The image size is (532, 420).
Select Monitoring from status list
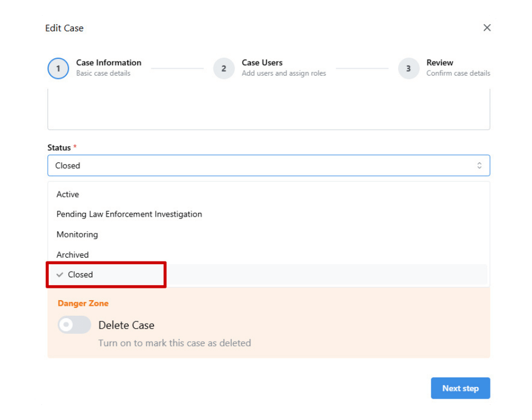coord(77,235)
